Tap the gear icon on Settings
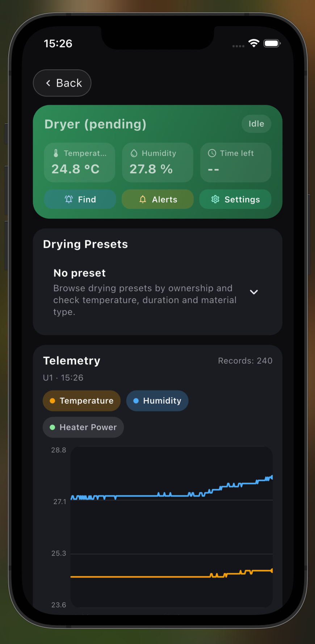Screen dimensions: 315x644 click(215, 199)
